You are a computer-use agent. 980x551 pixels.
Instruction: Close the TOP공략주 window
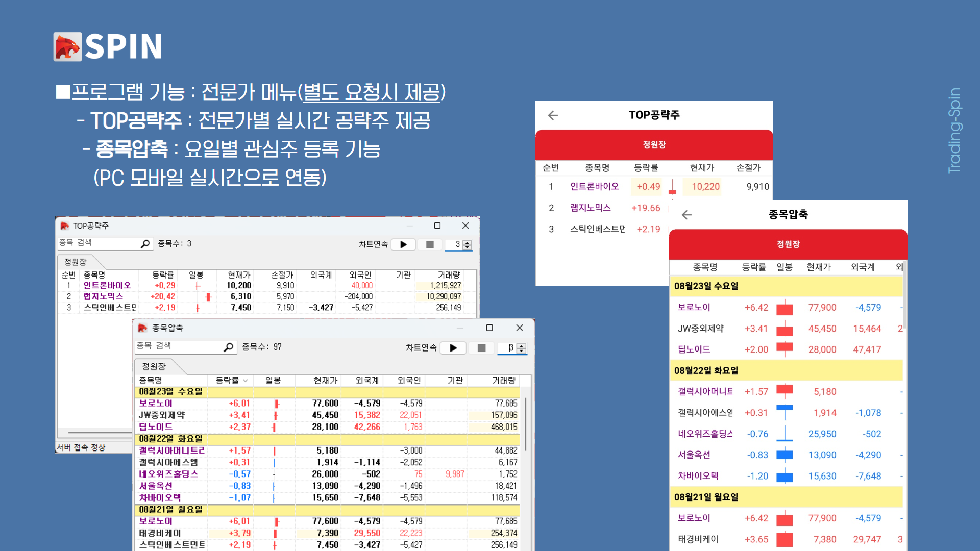(x=465, y=226)
